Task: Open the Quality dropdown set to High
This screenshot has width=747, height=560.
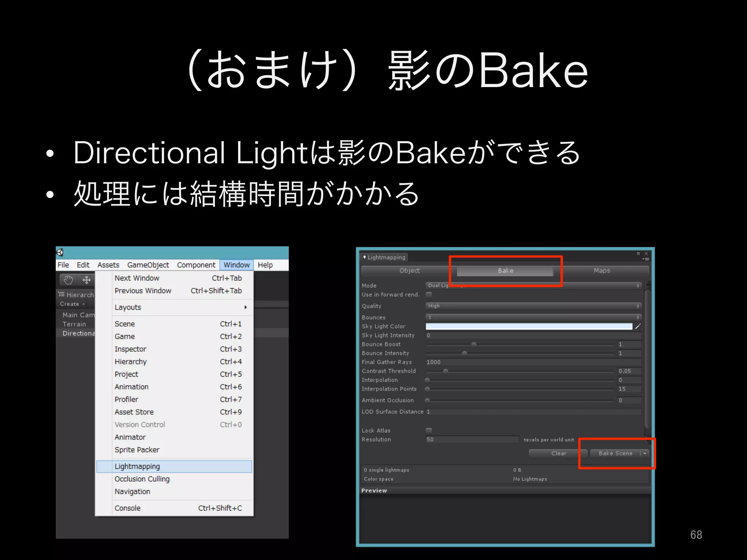Action: (533, 306)
